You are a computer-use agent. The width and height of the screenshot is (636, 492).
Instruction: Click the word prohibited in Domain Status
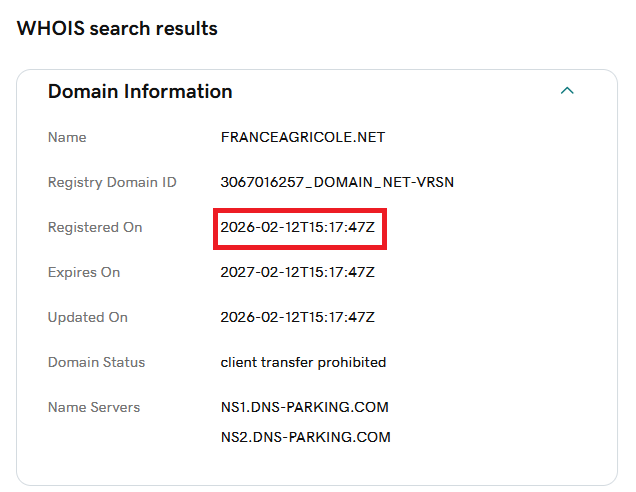351,362
